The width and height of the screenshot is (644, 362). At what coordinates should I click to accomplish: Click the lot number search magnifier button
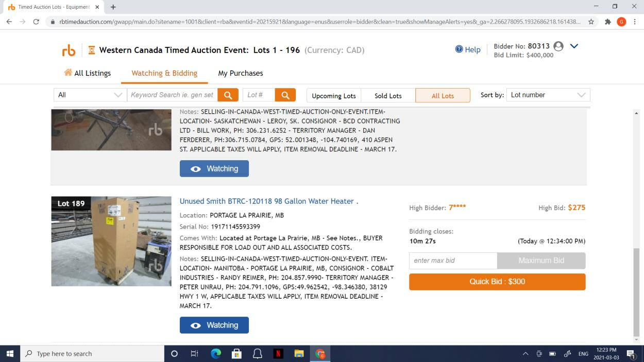[285, 95]
